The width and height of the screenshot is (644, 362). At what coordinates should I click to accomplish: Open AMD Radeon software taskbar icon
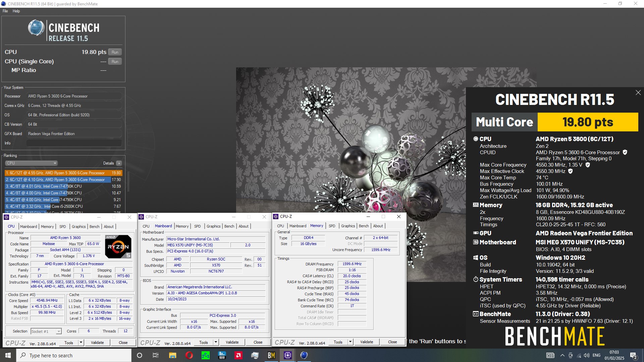238,355
